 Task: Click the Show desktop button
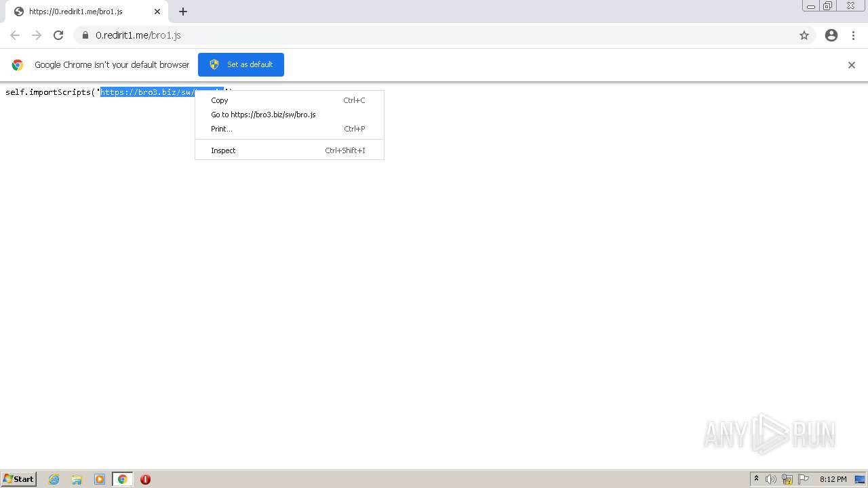pyautogui.click(x=860, y=479)
